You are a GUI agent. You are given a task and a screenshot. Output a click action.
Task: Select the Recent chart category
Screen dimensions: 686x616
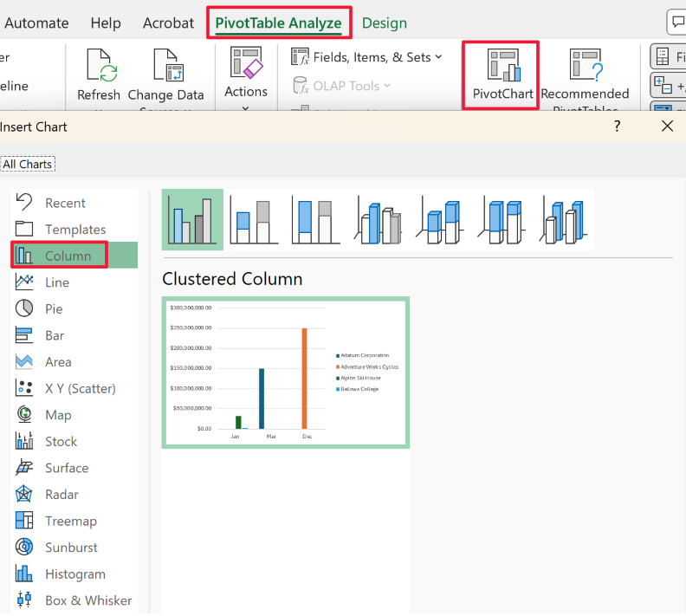(74, 203)
